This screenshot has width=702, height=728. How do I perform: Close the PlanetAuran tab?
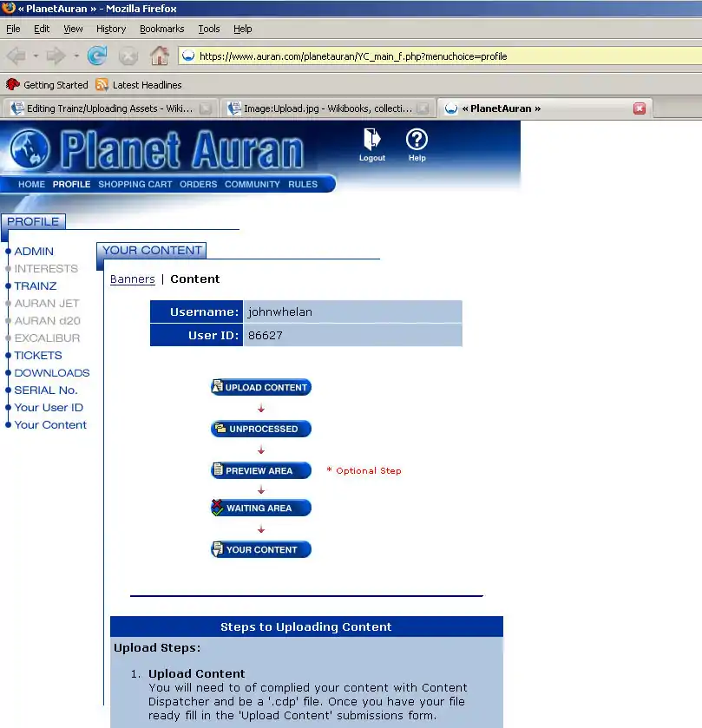640,109
